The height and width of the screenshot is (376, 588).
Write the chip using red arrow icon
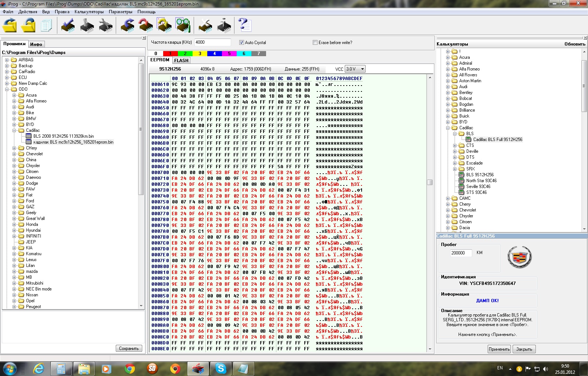(146, 25)
